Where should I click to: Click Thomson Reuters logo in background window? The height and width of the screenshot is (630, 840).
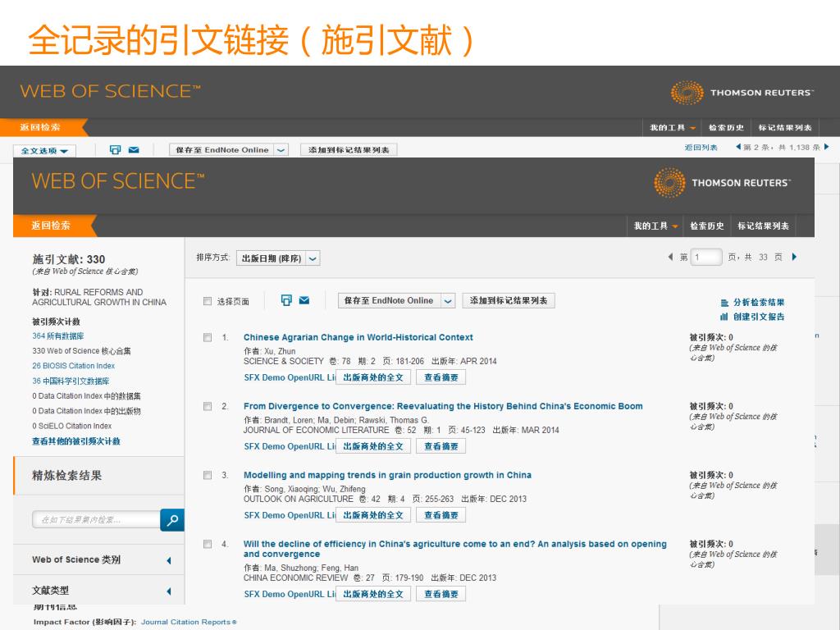[742, 93]
